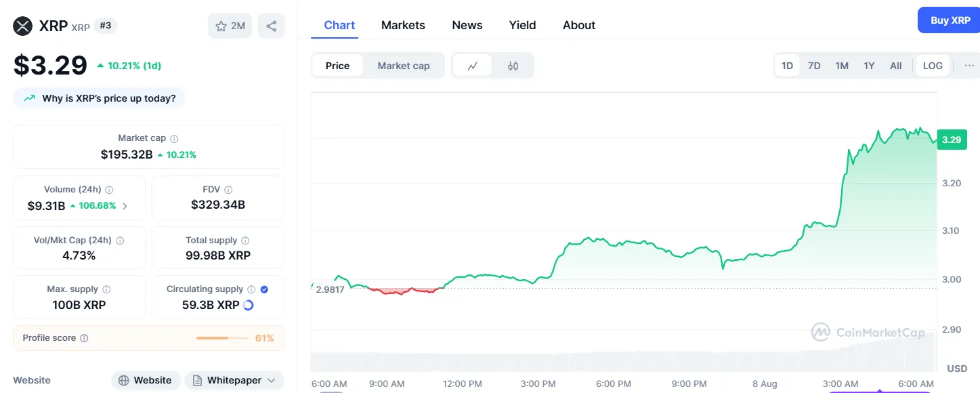Click Circulating supply verified badge
This screenshot has height=393, width=980.
(x=264, y=289)
